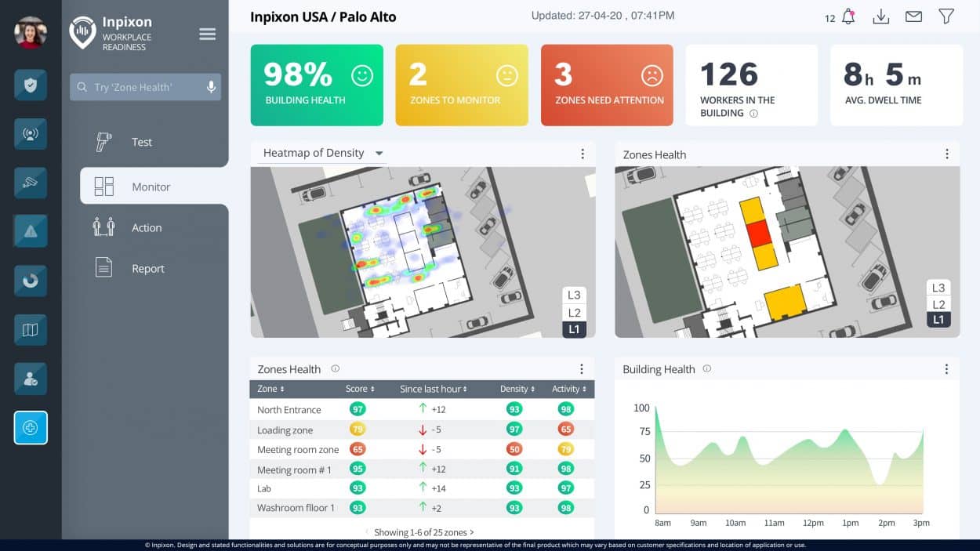Click the microphone voice search icon
The height and width of the screenshot is (551, 980).
pyautogui.click(x=211, y=87)
